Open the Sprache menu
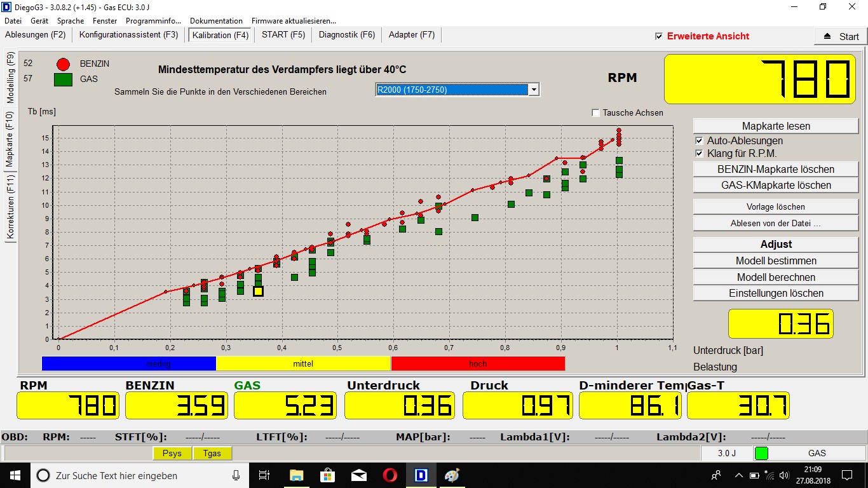Screen dimensions: 868x488 coord(70,21)
